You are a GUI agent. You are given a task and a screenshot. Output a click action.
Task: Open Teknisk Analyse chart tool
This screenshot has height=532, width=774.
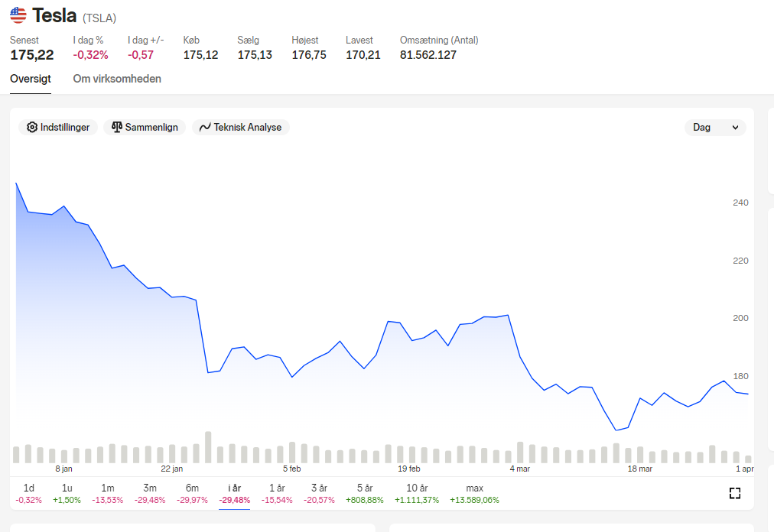coord(240,128)
